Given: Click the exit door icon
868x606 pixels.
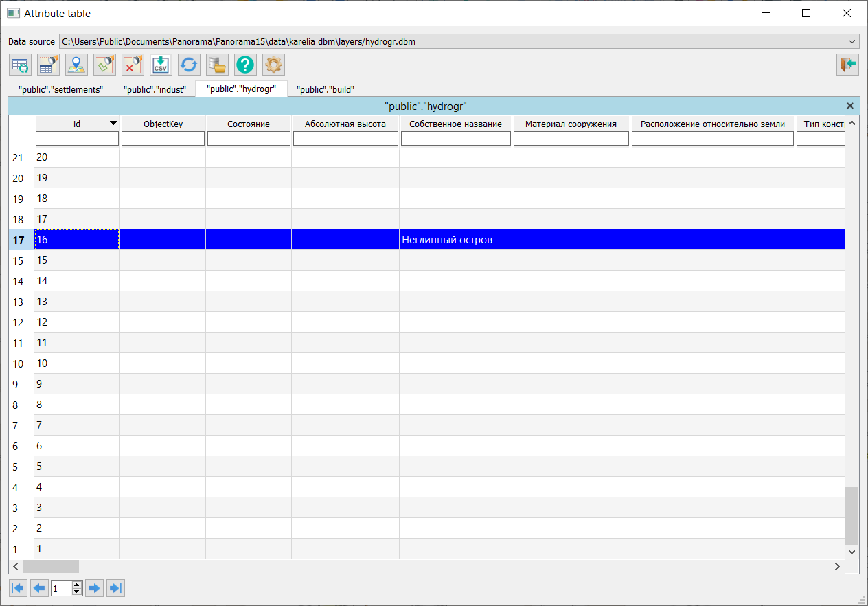Looking at the screenshot, I should click(x=847, y=65).
